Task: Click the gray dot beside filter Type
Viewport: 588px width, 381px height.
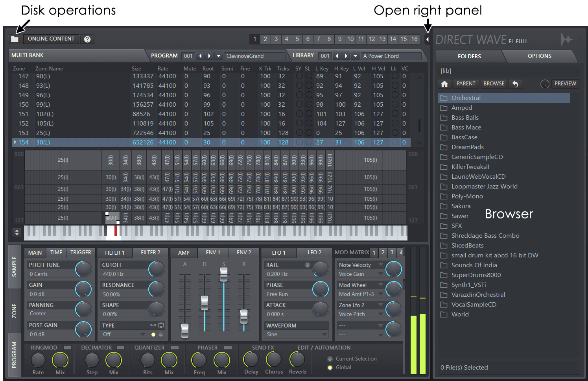Action: 161,335
